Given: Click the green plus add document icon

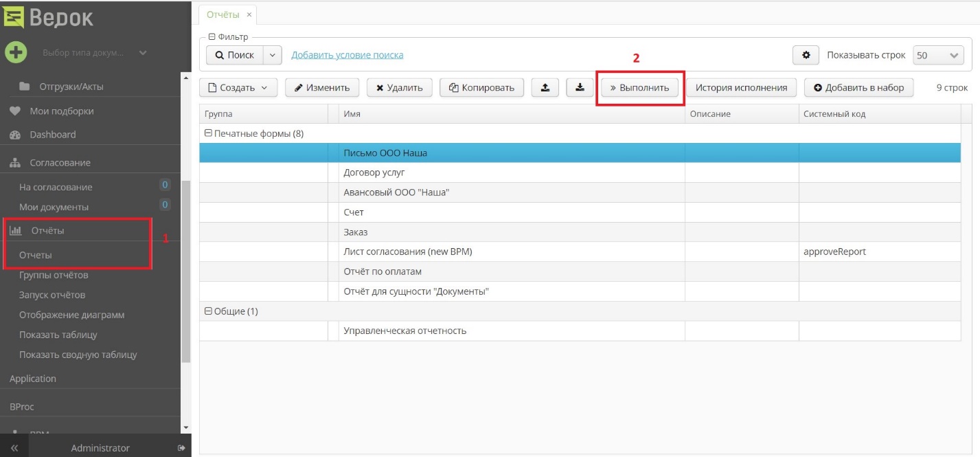Looking at the screenshot, I should tap(16, 52).
